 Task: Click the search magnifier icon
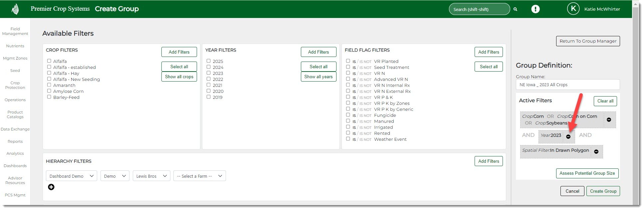click(515, 9)
